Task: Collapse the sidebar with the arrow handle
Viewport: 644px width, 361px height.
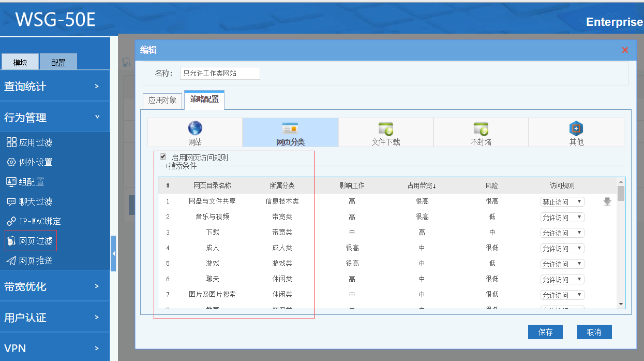Action: [x=113, y=253]
